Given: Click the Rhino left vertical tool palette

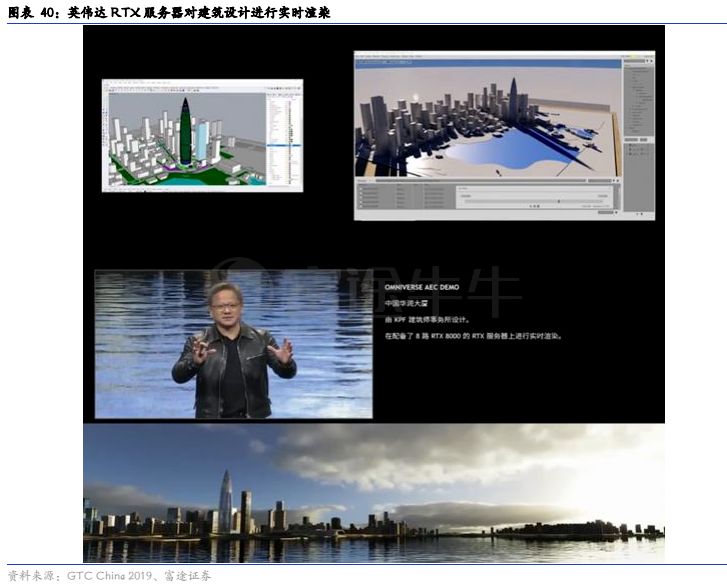Looking at the screenshot, I should [105, 139].
